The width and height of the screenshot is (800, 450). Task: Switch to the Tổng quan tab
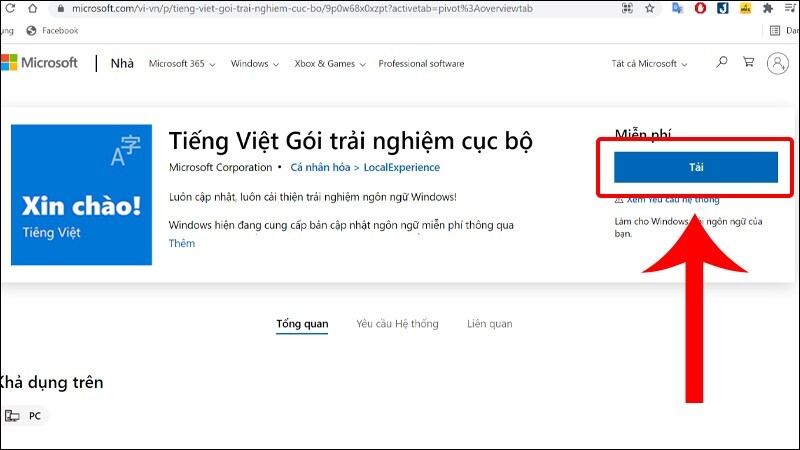[302, 324]
